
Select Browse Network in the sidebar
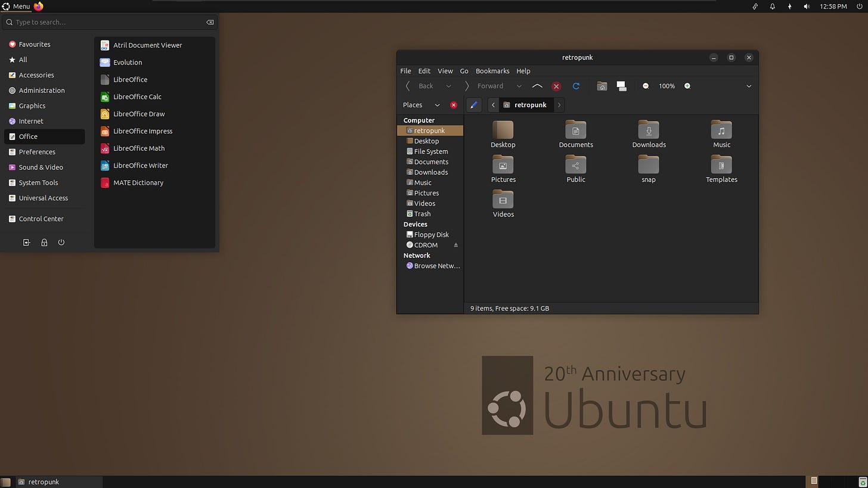click(430, 266)
